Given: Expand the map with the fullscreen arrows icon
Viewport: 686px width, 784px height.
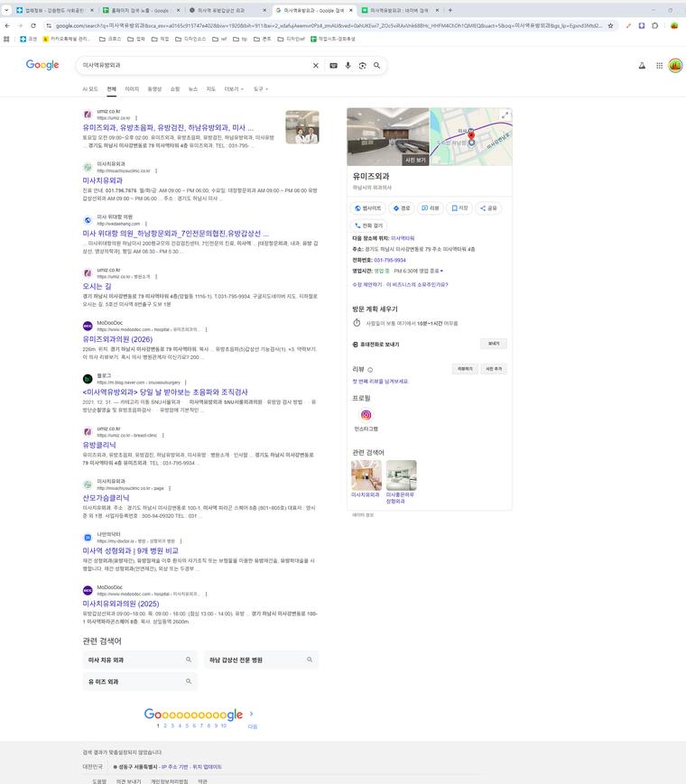Looking at the screenshot, I should pos(505,115).
